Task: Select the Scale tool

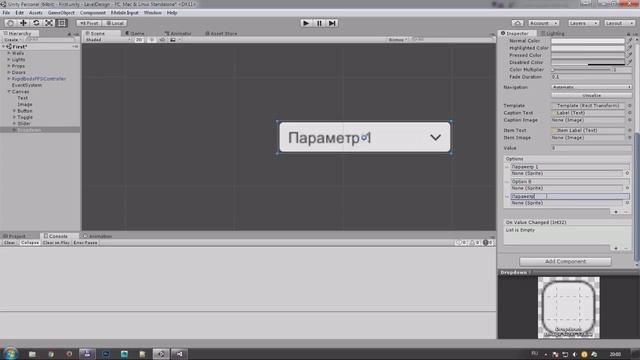Action: coord(49,23)
